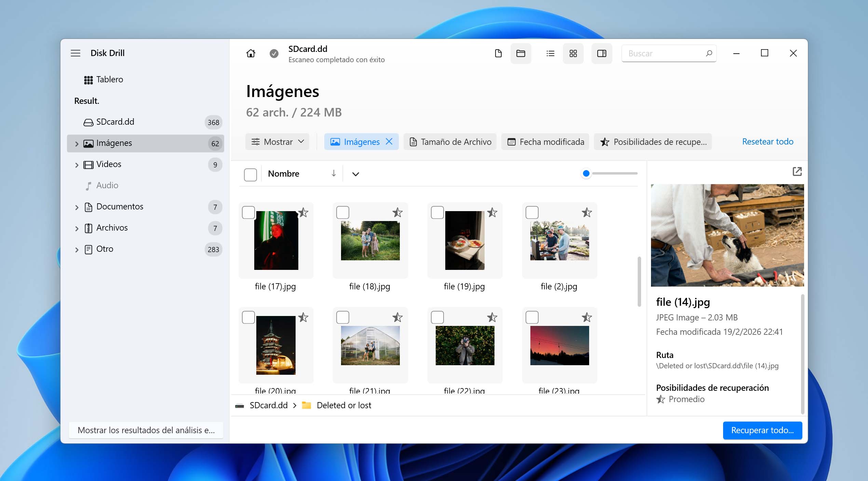
Task: Click Deleted or lost in breadcrumb
Action: click(344, 405)
